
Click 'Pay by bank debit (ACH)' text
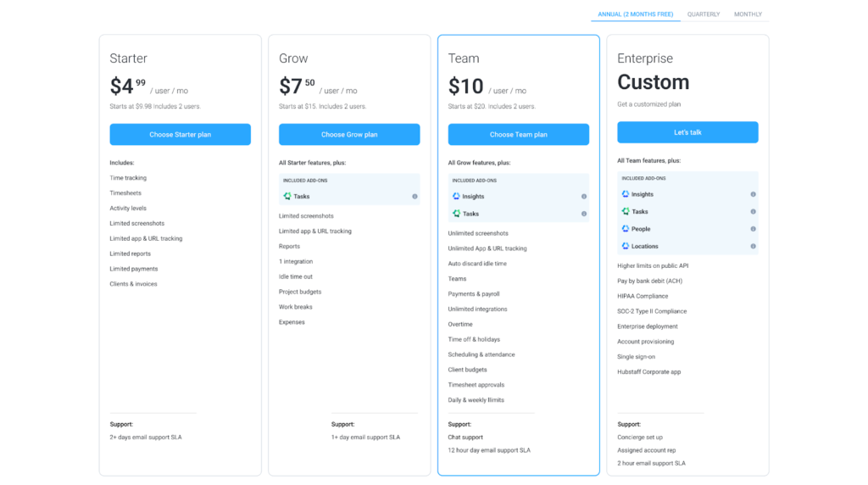[650, 282]
